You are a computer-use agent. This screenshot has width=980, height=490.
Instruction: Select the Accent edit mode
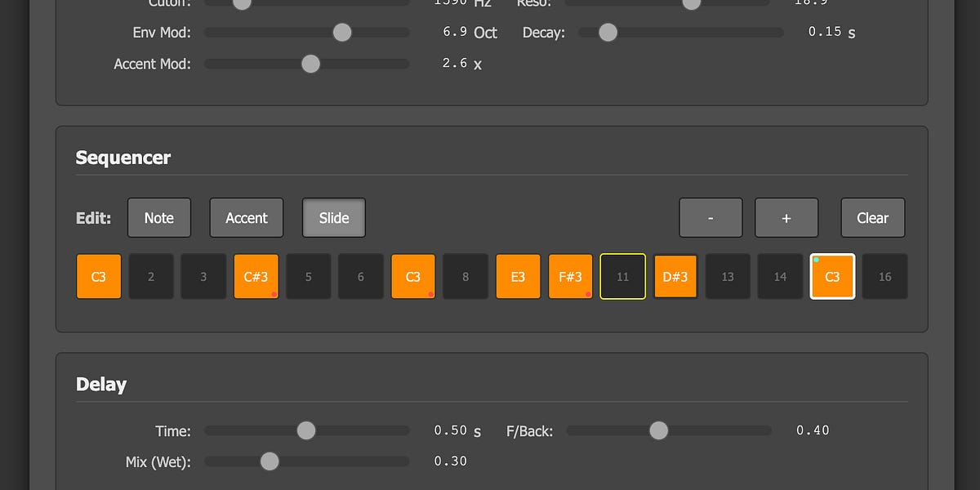247,218
